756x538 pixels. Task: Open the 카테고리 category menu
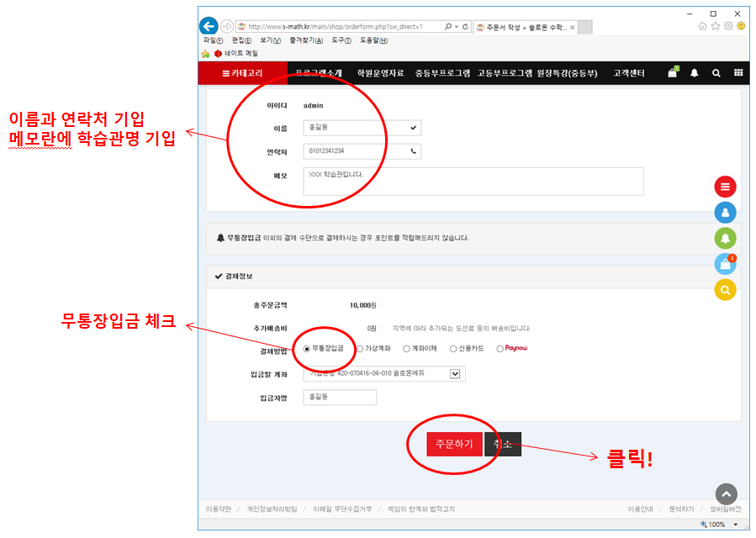242,73
